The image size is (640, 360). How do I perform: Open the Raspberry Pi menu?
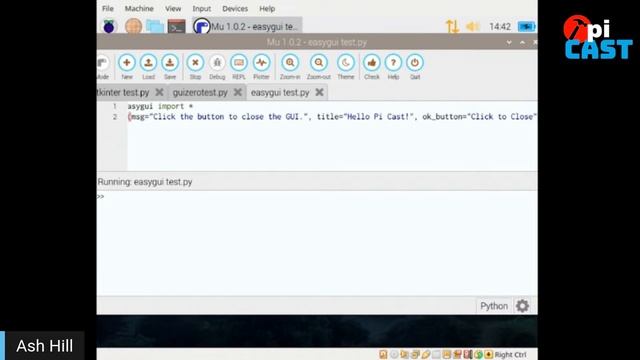click(x=109, y=27)
